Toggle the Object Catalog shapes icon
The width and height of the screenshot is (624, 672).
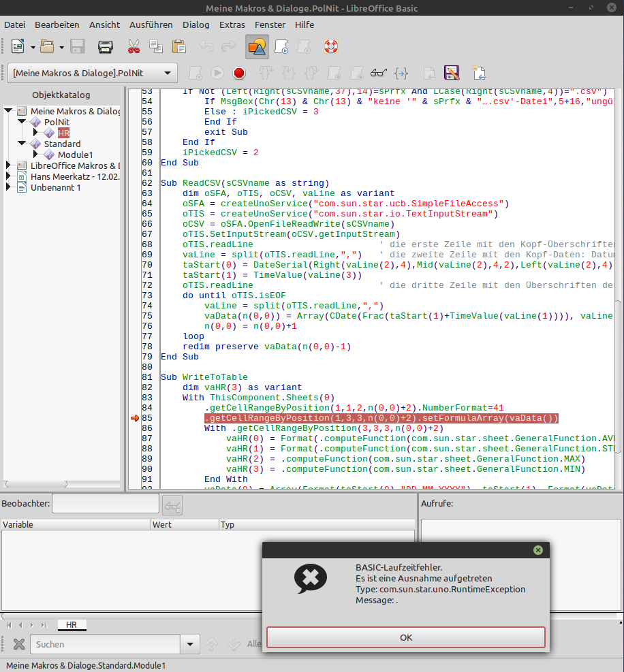coord(257,47)
